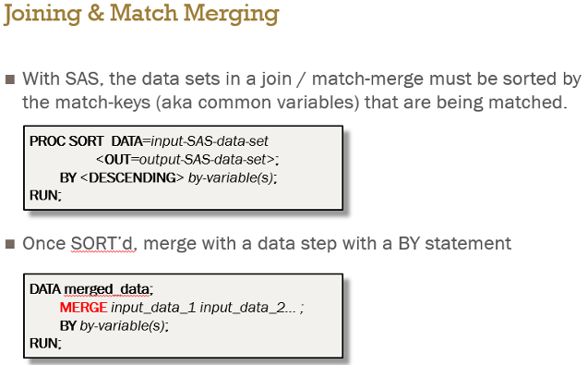This screenshot has height=365, width=588.
Task: Click input-SAS-data-set placeholder text
Action: [x=210, y=141]
